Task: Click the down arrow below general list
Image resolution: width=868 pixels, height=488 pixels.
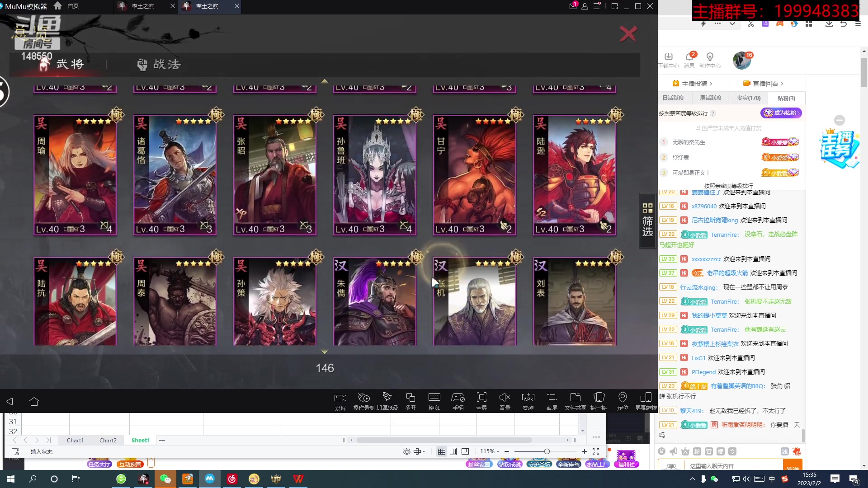Action: coord(324,352)
